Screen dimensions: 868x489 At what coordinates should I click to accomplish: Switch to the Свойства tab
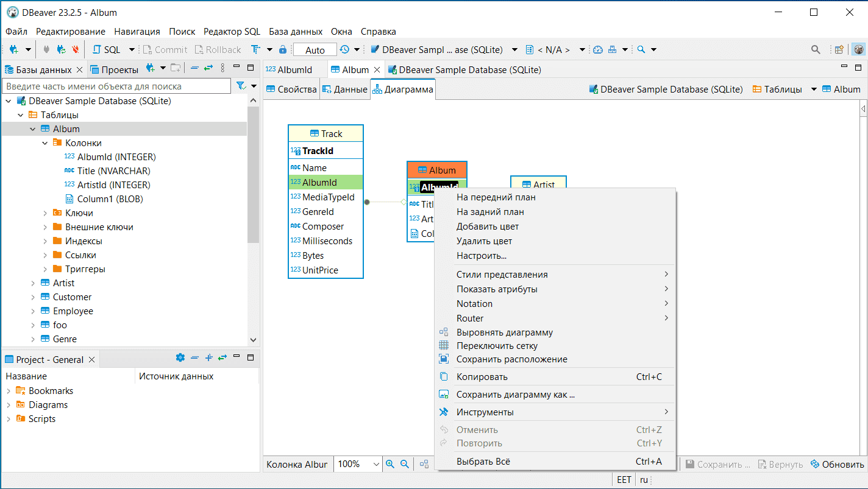click(x=291, y=90)
